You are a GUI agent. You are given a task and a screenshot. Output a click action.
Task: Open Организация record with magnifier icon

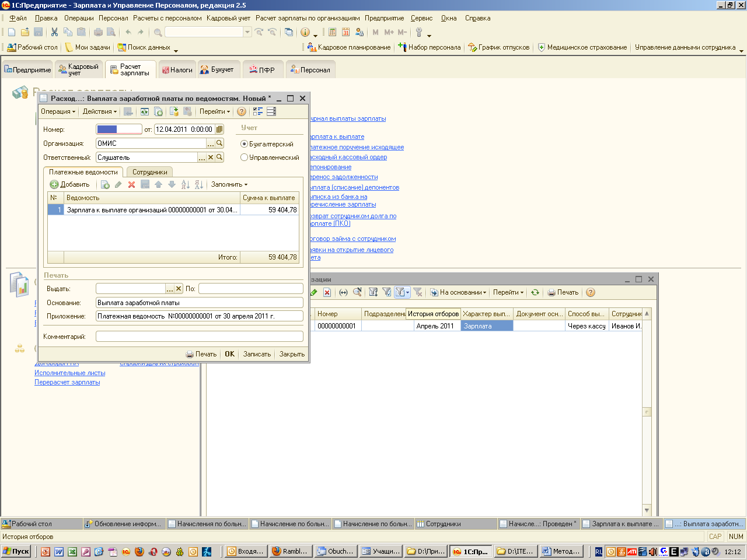(x=219, y=143)
